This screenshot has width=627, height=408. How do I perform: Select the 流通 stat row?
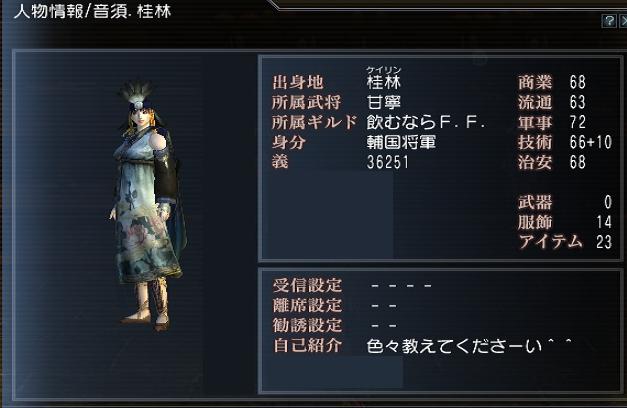(x=552, y=102)
